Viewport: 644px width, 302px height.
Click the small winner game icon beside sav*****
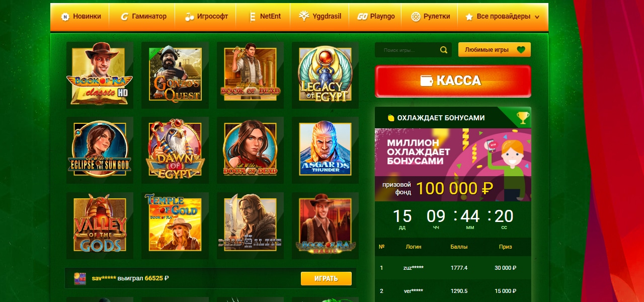tap(79, 278)
